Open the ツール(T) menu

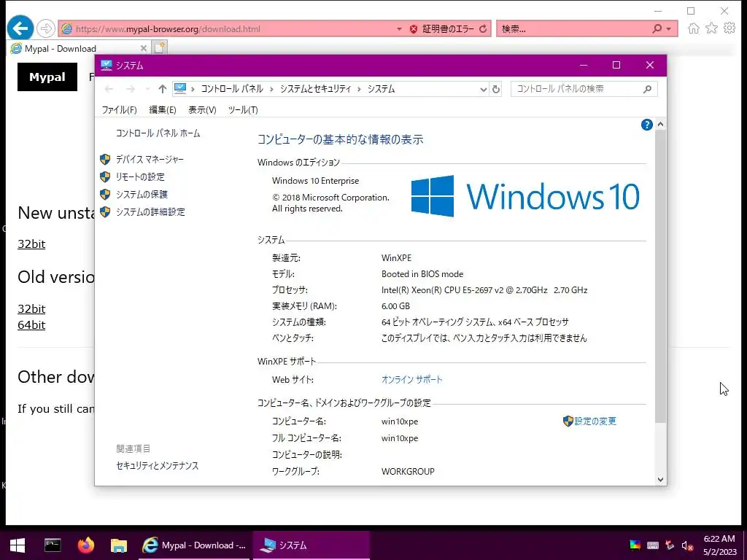coord(243,110)
